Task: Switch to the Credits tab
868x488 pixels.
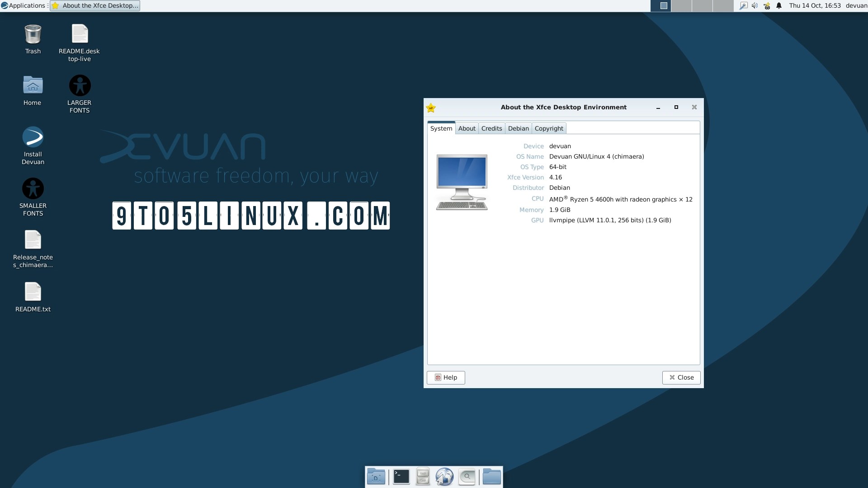Action: [x=491, y=128]
